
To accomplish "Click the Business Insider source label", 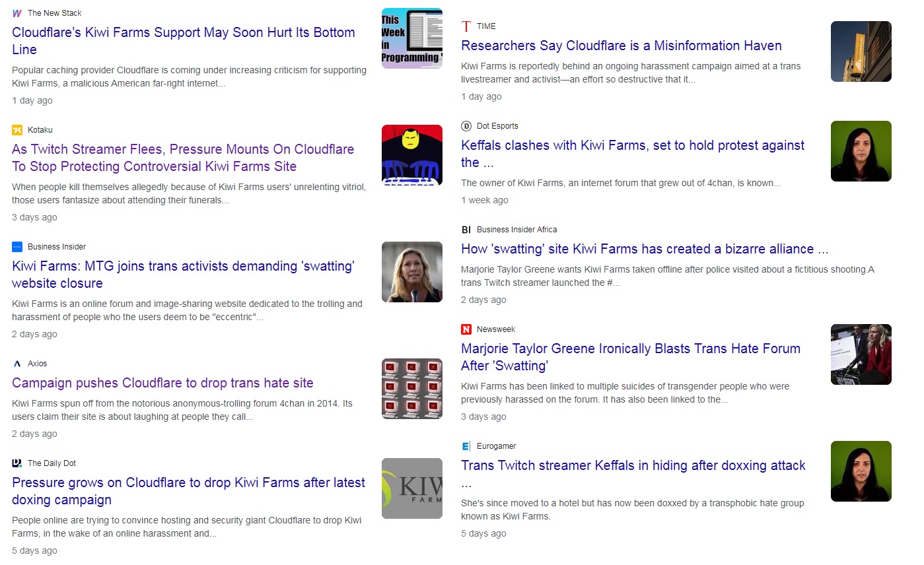I will pos(57,247).
